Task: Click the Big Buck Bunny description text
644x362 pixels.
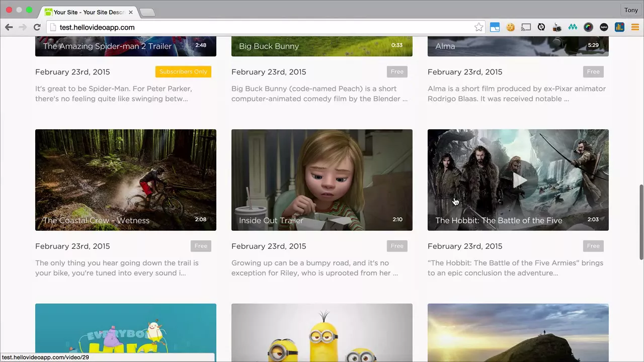Action: (319, 94)
